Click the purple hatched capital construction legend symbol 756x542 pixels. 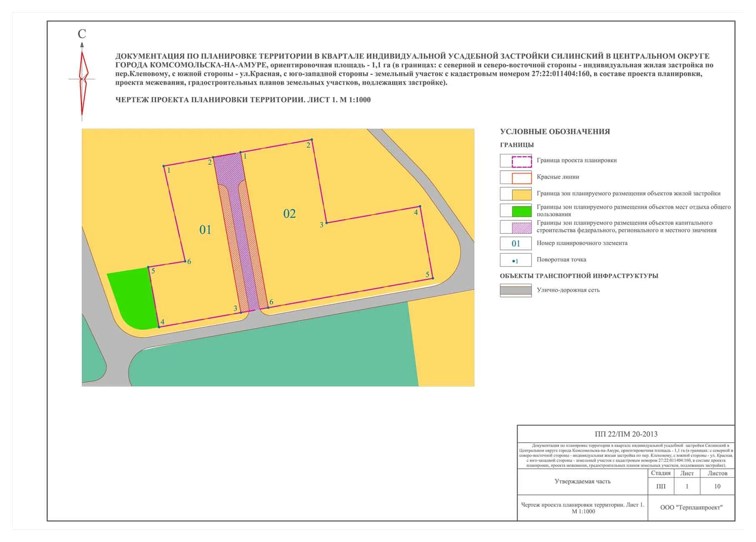(521, 227)
